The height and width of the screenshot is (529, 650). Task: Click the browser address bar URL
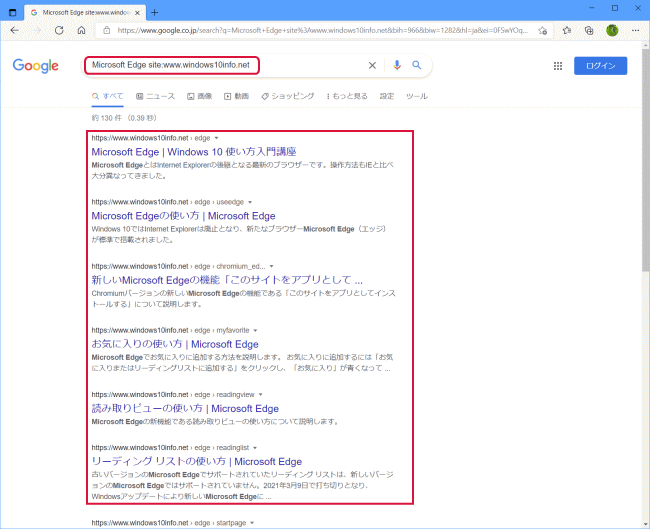pyautogui.click(x=323, y=30)
